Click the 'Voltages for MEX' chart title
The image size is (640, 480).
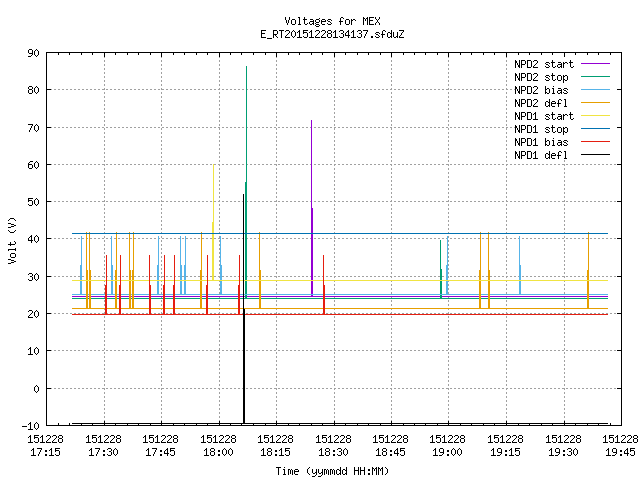coord(332,21)
